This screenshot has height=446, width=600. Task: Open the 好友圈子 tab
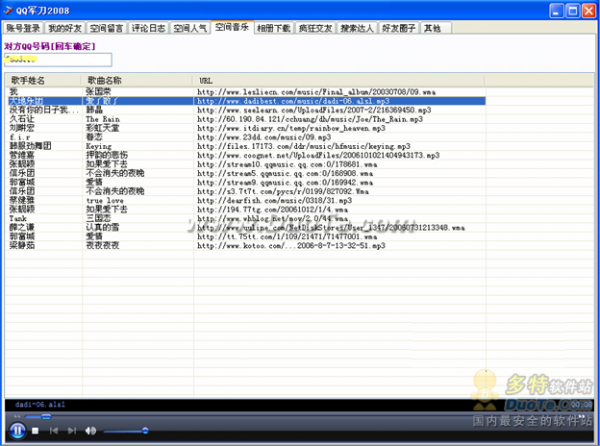tap(397, 29)
